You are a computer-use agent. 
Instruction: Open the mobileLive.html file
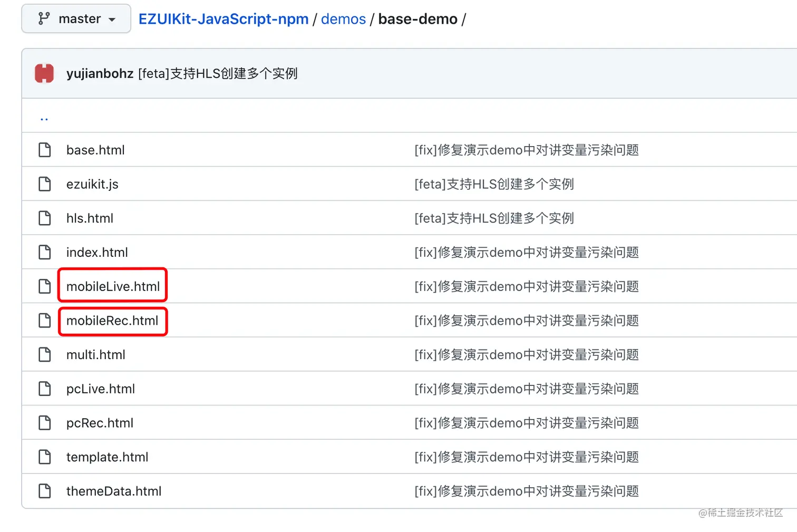[113, 286]
